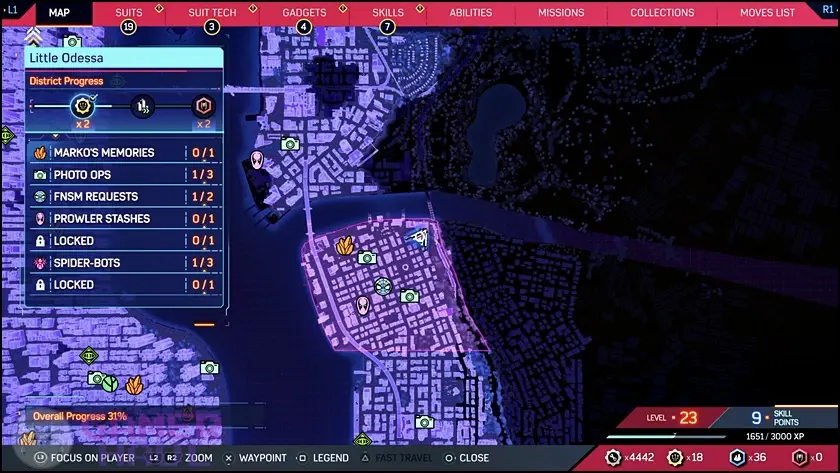The height and width of the screenshot is (473, 840).
Task: Select the Prowler Stashes row
Action: click(x=124, y=219)
